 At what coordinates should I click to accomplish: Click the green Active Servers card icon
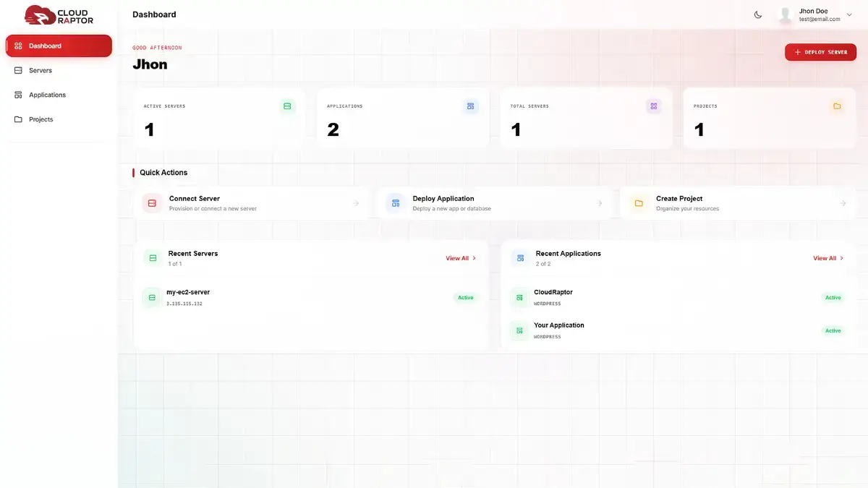click(x=287, y=106)
